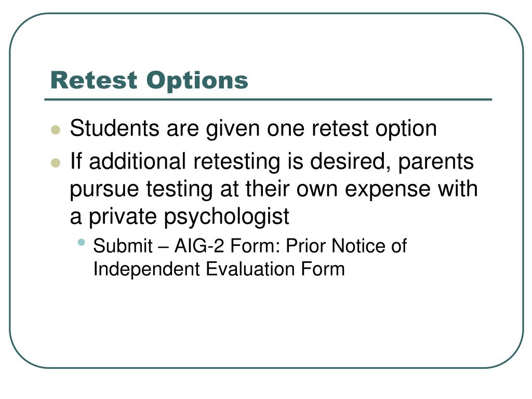This screenshot has width=532, height=399.
Task: Click the word "Submit" in the sub-bullet
Action: coord(123,246)
